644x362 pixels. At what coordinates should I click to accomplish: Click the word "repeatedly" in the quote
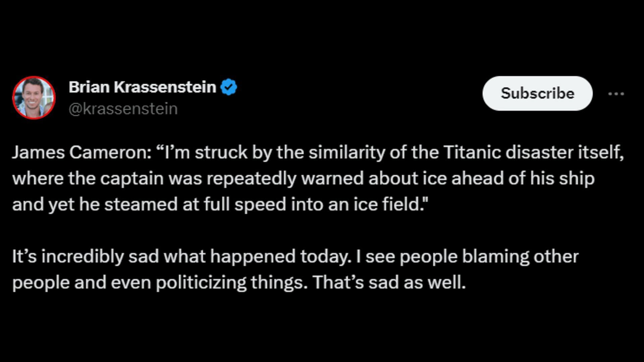click(251, 178)
